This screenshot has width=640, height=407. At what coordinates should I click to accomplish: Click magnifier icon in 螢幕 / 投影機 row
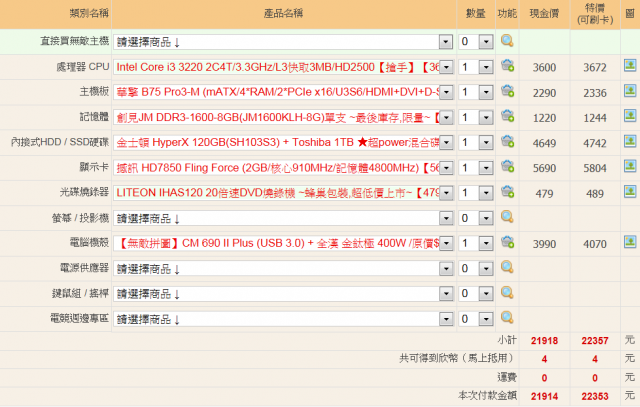(x=507, y=217)
